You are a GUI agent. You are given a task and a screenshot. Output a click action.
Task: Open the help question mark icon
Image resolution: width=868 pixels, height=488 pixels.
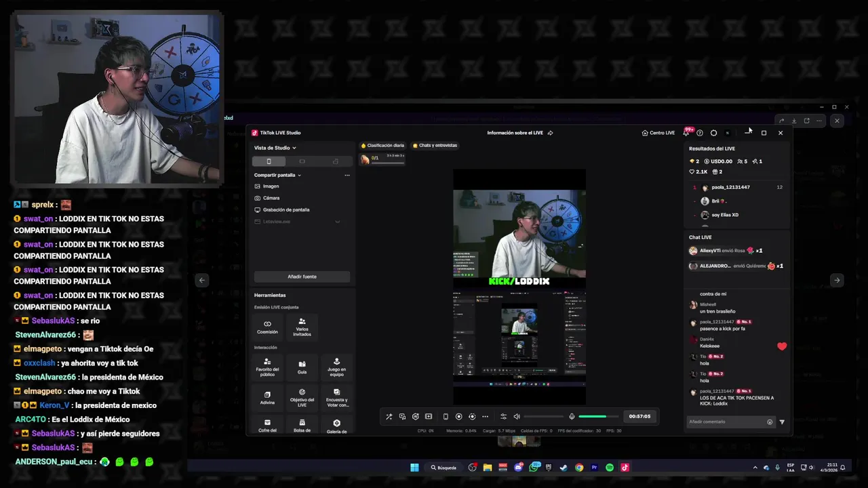tap(700, 133)
